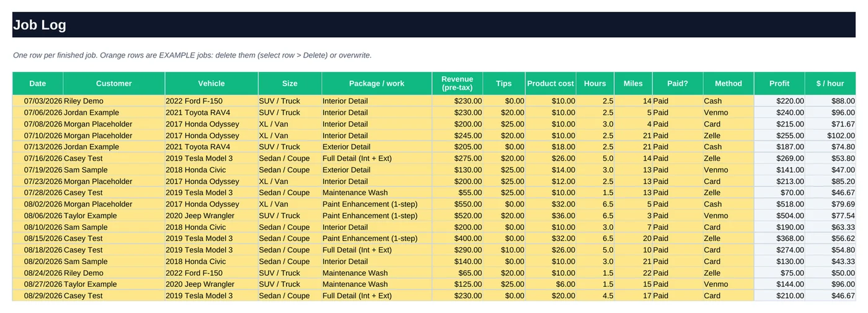868x313 pixels.
Task: Select the Paid? column header
Action: click(x=678, y=84)
